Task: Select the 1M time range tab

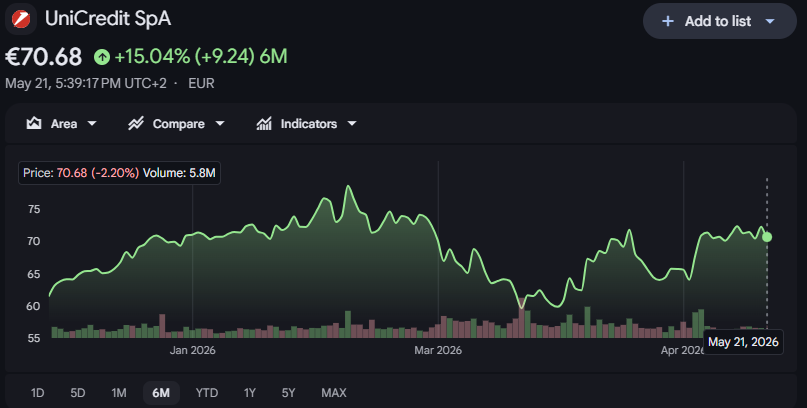Action: [x=119, y=393]
